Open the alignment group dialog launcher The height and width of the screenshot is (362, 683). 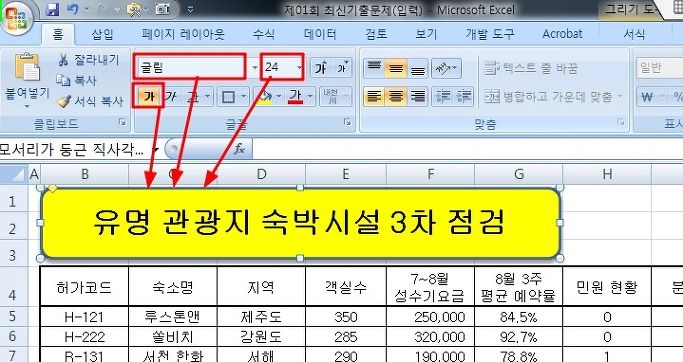tap(621, 123)
